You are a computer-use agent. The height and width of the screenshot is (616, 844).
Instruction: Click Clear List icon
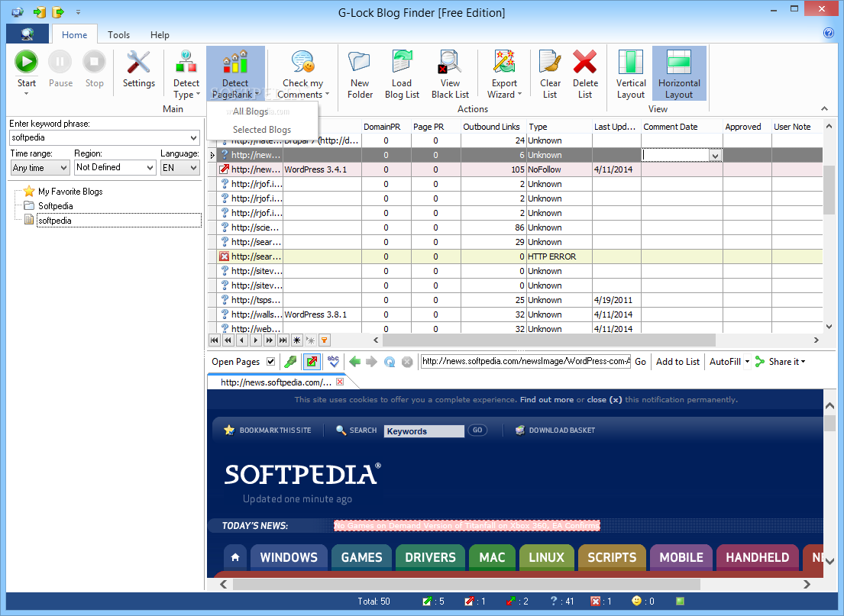[x=550, y=63]
